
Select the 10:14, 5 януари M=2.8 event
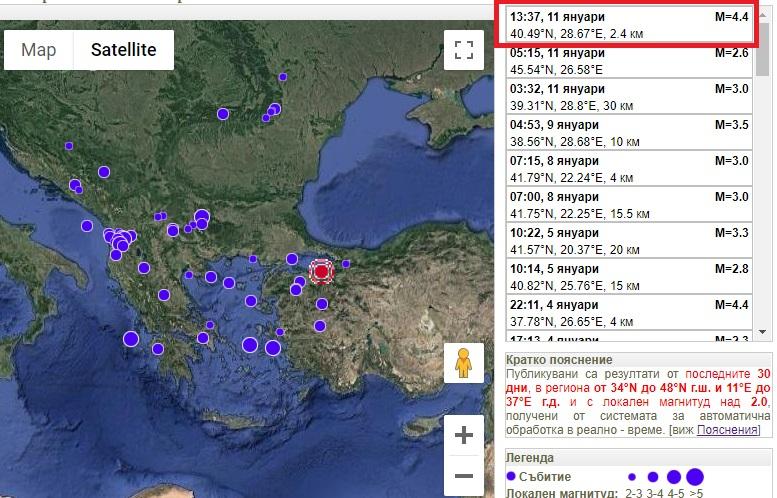coord(627,277)
